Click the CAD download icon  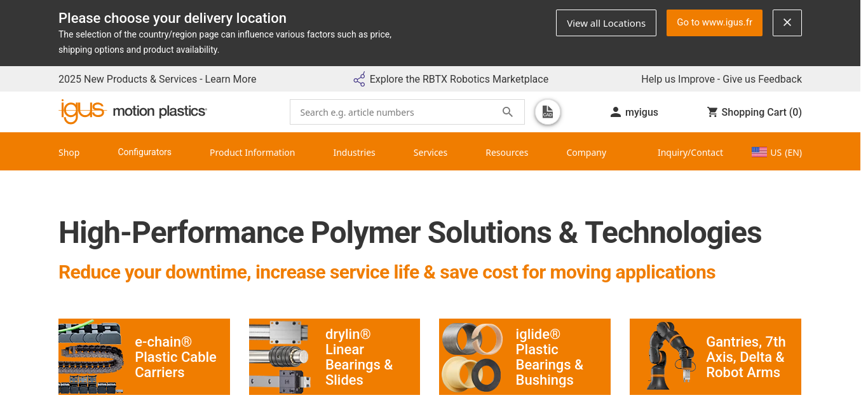point(547,113)
